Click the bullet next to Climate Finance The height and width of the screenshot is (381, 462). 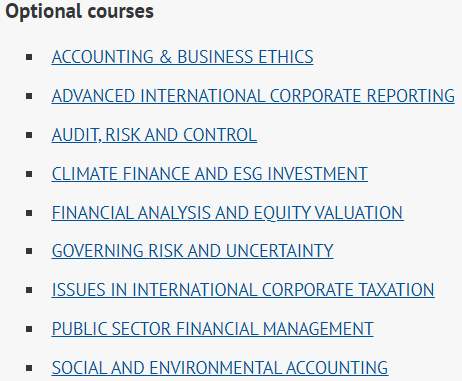[29, 174]
